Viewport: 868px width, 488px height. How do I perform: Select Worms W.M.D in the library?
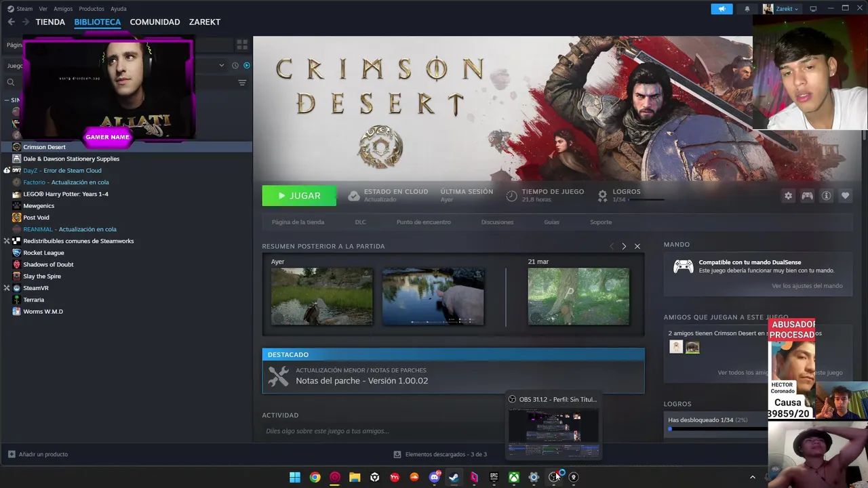(43, 312)
